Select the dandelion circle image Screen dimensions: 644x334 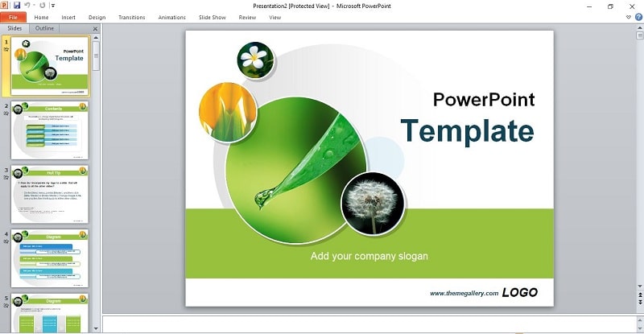[x=373, y=204]
